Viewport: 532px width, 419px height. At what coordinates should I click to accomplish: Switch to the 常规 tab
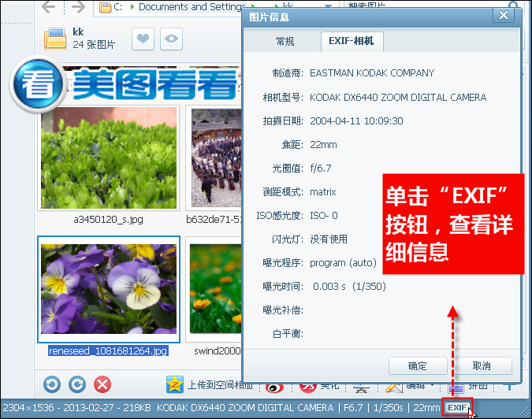[x=285, y=42]
